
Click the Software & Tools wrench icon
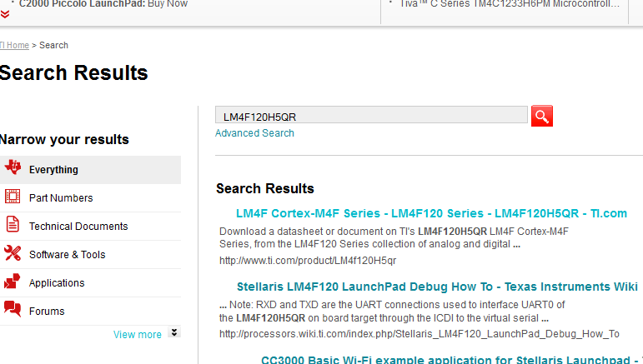[13, 252]
